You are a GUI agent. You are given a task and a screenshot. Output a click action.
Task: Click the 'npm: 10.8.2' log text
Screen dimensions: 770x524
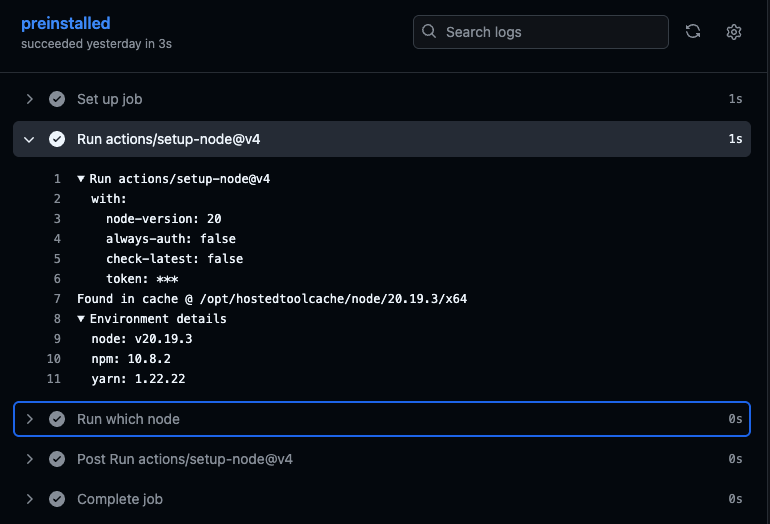pyautogui.click(x=131, y=359)
